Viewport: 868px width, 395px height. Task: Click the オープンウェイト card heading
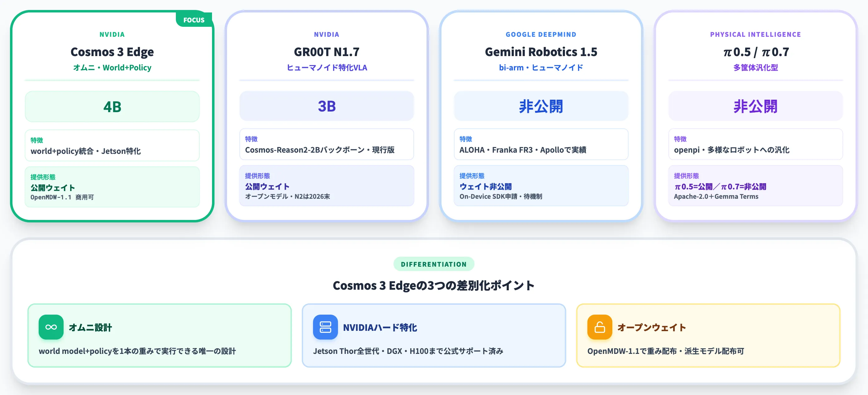(x=652, y=327)
